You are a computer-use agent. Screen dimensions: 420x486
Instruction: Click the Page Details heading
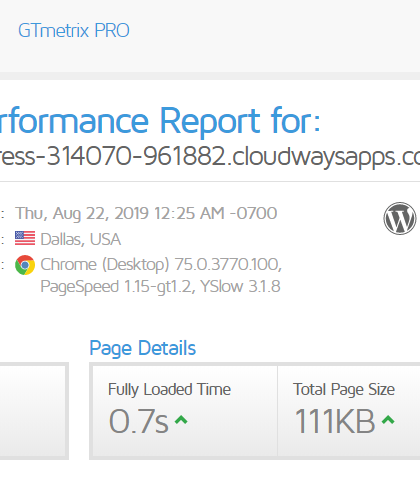143,348
